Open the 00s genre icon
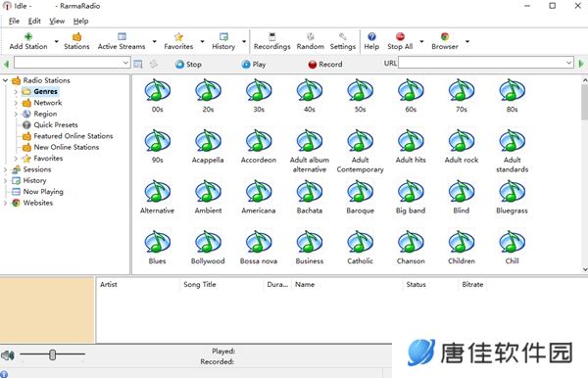This screenshot has width=588, height=378. tap(158, 90)
